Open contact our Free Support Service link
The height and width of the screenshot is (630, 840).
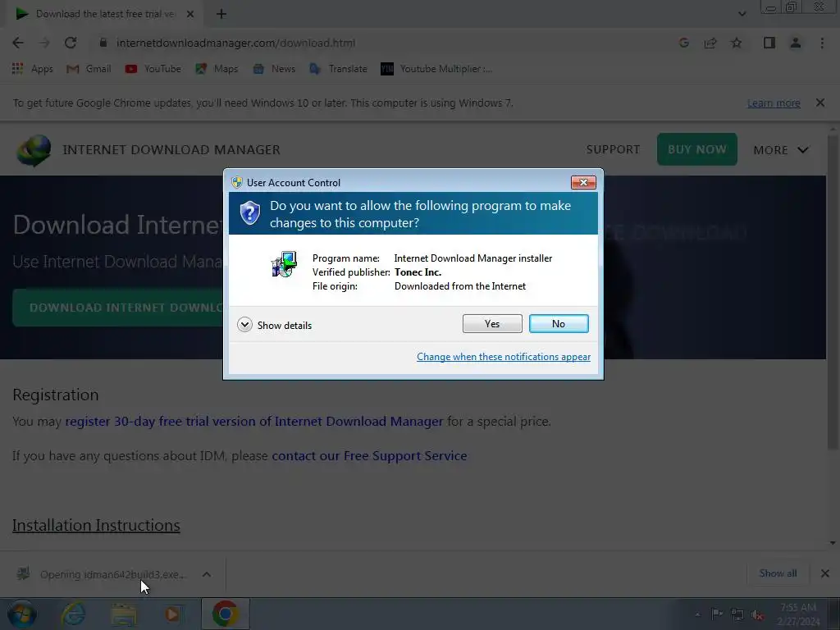click(369, 456)
